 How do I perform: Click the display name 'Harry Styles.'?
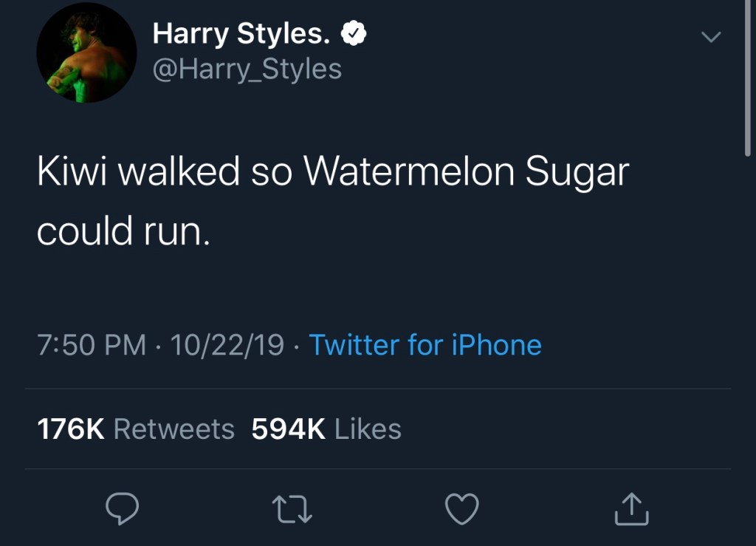point(241,33)
